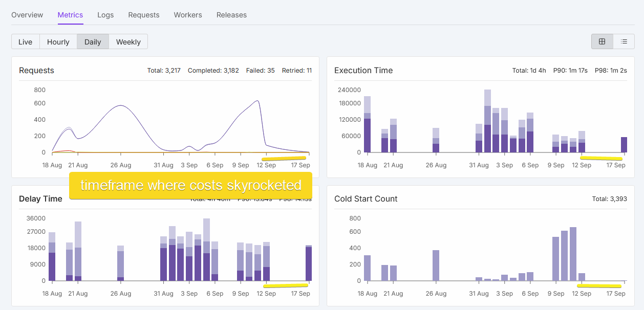This screenshot has height=310, width=644.
Task: Click the 18 Aug Execution Time bar
Action: (367, 124)
